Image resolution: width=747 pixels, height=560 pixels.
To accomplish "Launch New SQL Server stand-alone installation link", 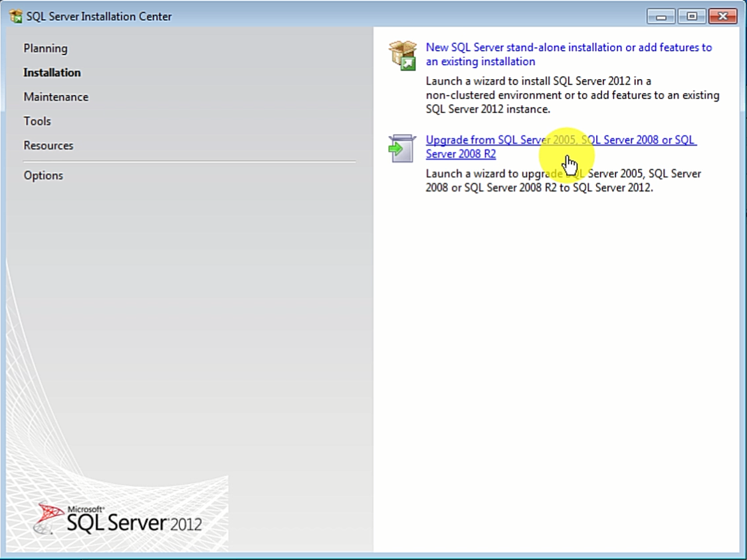I will coord(569,54).
